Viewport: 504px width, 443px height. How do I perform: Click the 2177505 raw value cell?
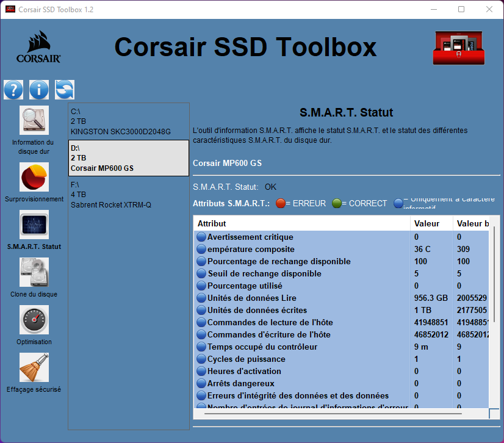click(x=472, y=310)
